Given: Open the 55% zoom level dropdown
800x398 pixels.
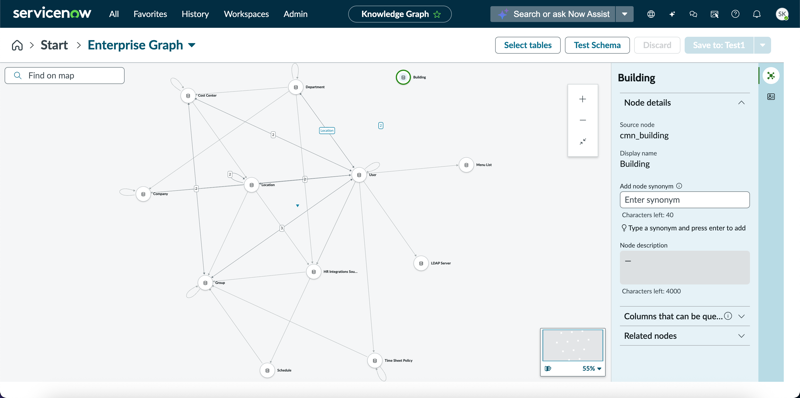Looking at the screenshot, I should [x=592, y=368].
